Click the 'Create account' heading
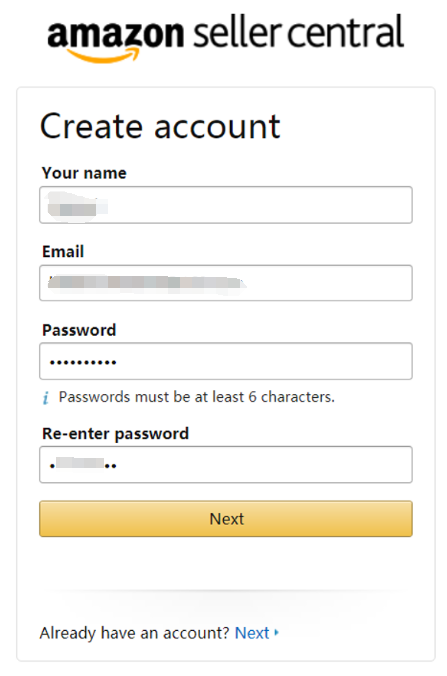The width and height of the screenshot is (447, 676). coord(160,126)
